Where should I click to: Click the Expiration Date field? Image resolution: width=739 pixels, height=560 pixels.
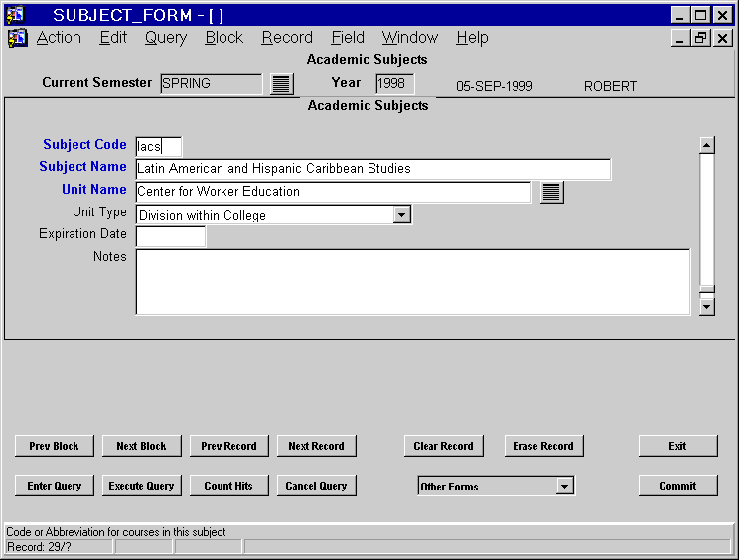pos(171,236)
